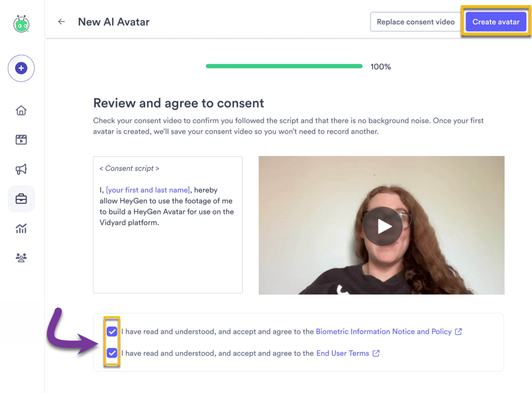Open the Videos library icon
Viewport: 532px width, 393px height.
pyautogui.click(x=21, y=140)
